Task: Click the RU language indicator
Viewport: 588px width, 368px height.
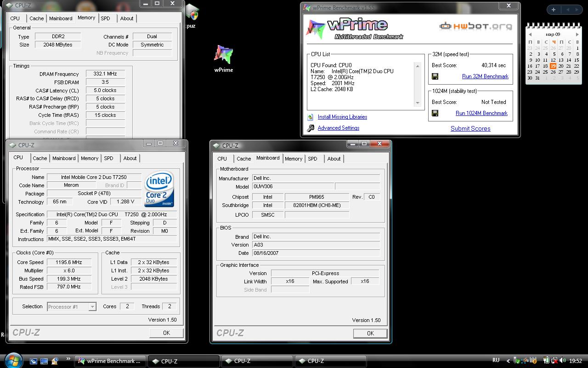Action: [x=496, y=360]
